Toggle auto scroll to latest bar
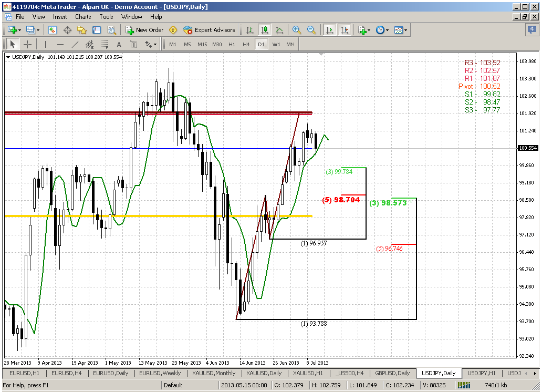The image size is (542, 392). coord(329,30)
